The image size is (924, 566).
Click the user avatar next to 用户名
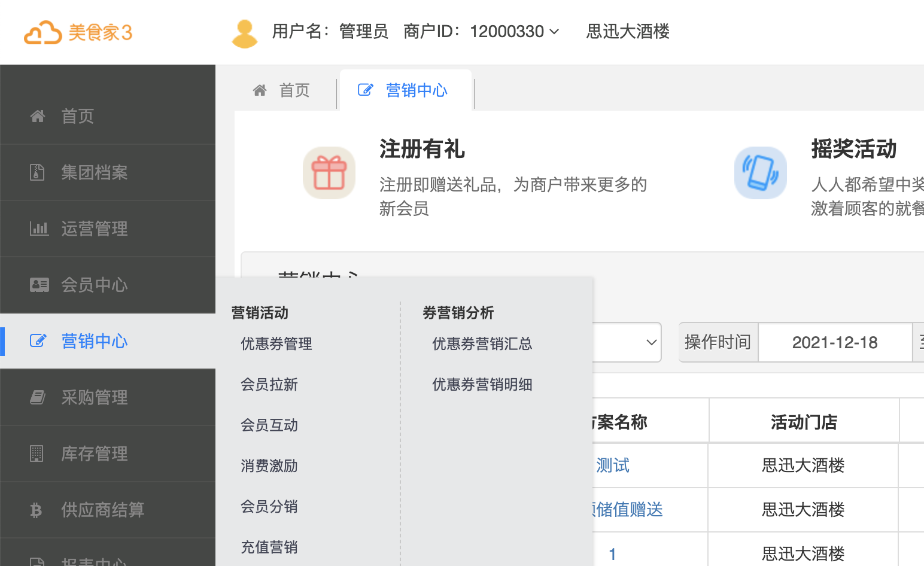coord(245,31)
